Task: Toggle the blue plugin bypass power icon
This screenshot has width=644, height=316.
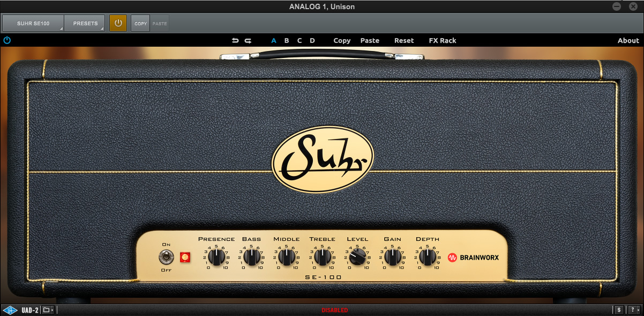Action: click(7, 40)
